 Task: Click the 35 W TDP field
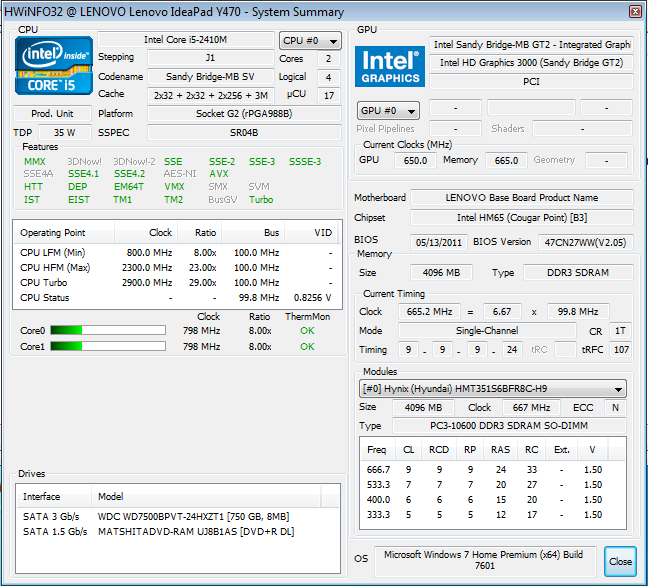tap(64, 133)
